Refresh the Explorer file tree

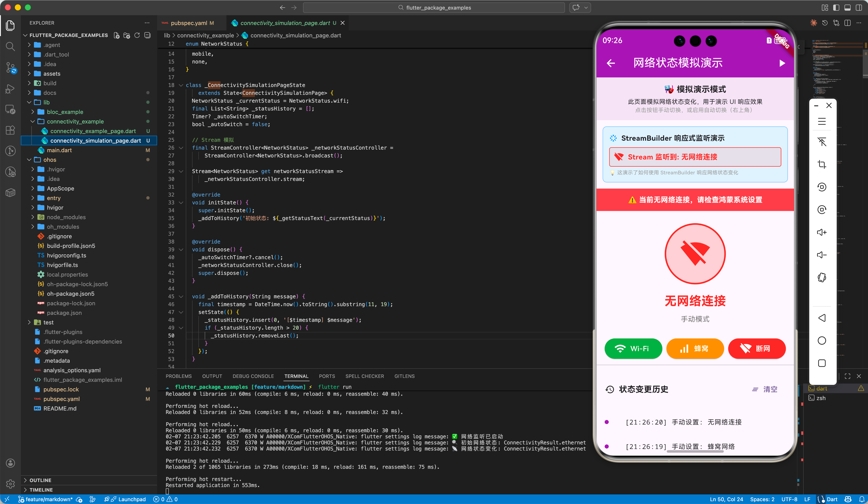click(137, 35)
